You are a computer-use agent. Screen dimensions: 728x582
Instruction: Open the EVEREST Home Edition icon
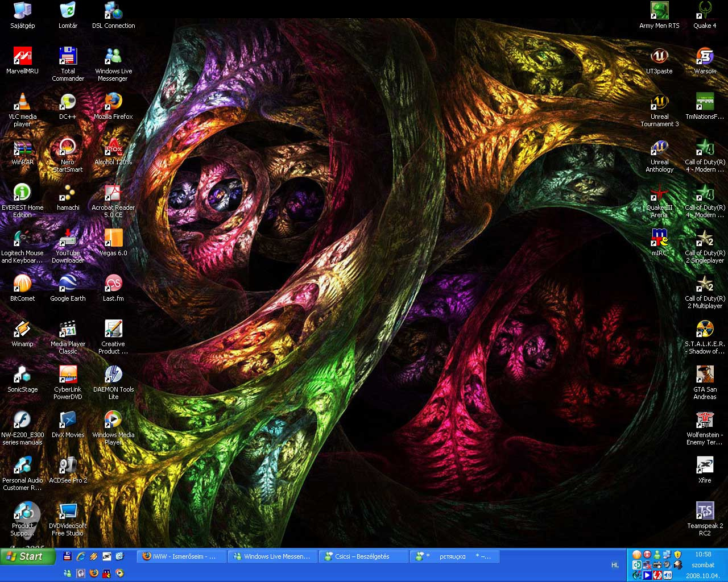pyautogui.click(x=23, y=201)
